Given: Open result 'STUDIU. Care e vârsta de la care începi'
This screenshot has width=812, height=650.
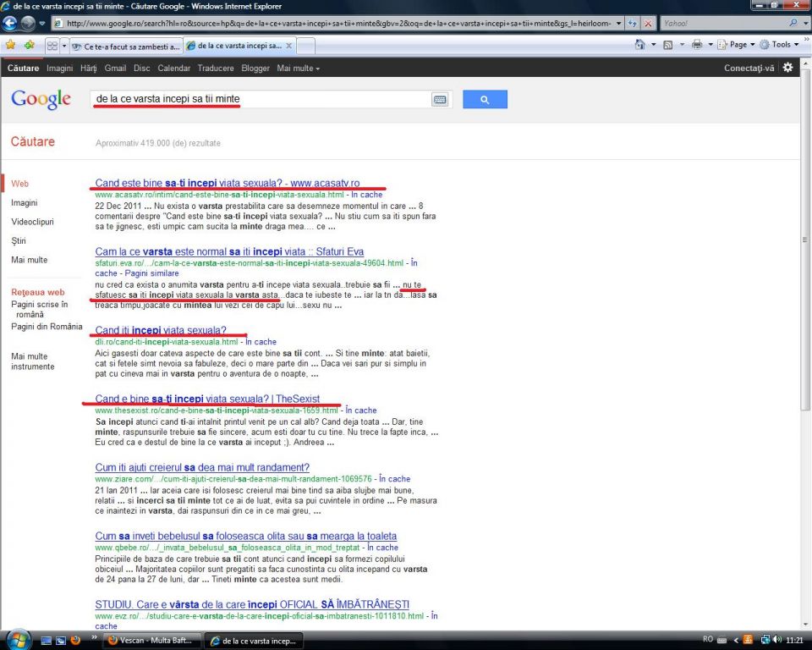Looking at the screenshot, I should coord(252,604).
